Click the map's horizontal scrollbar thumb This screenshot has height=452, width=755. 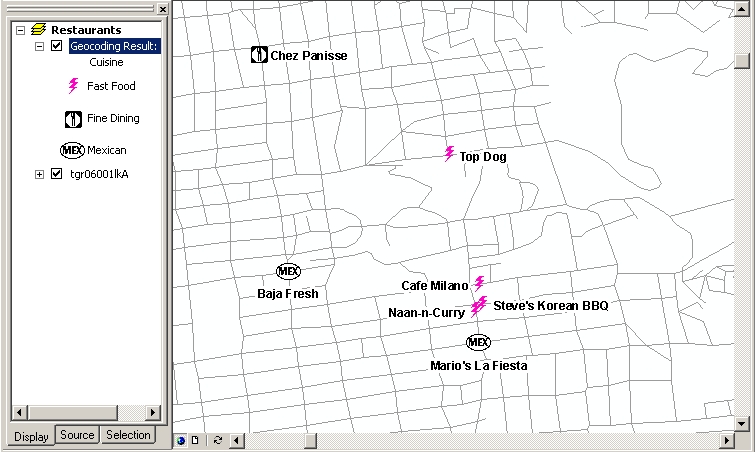310,440
